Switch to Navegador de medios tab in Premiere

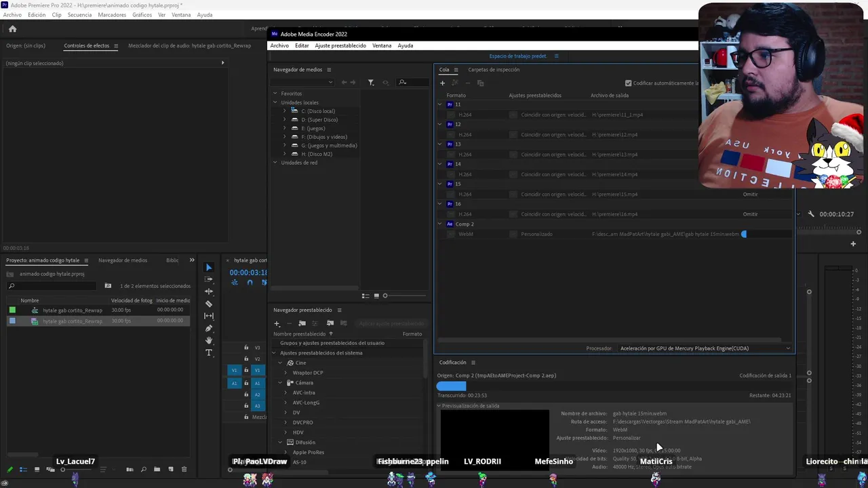click(123, 260)
